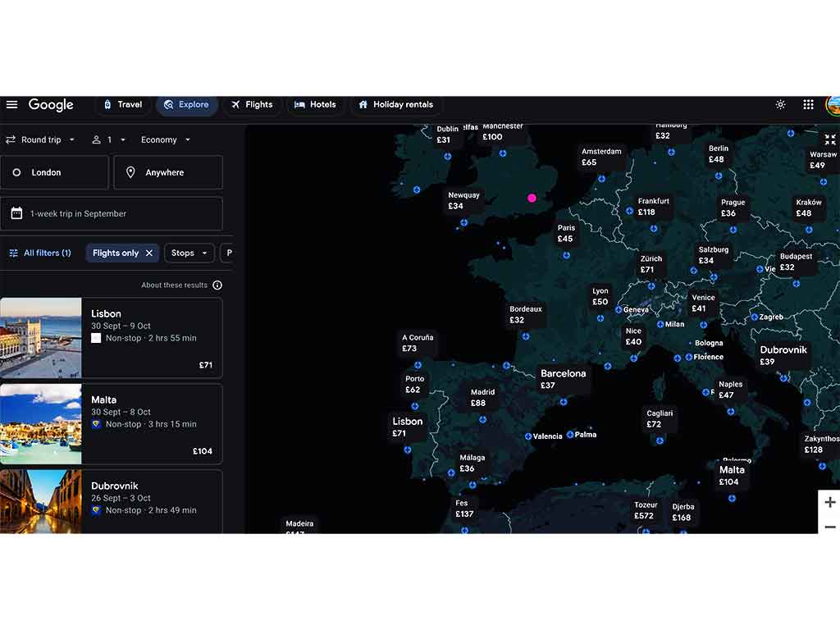Open All filters (1) panel

pyautogui.click(x=40, y=253)
